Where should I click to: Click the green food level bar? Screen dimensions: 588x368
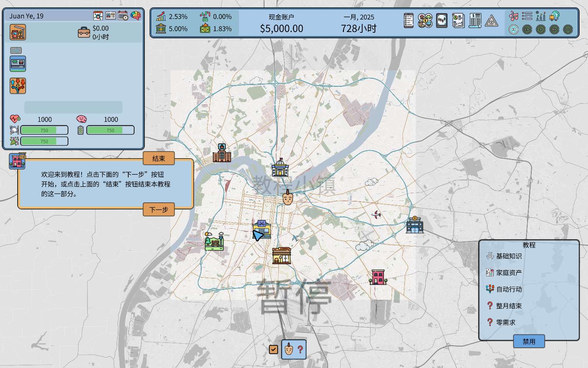[44, 130]
